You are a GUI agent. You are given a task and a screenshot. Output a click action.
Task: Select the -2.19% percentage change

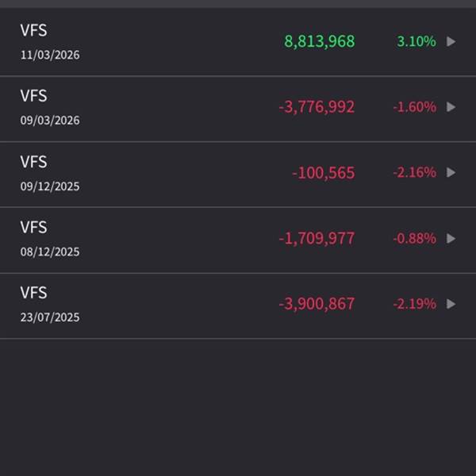tap(414, 304)
